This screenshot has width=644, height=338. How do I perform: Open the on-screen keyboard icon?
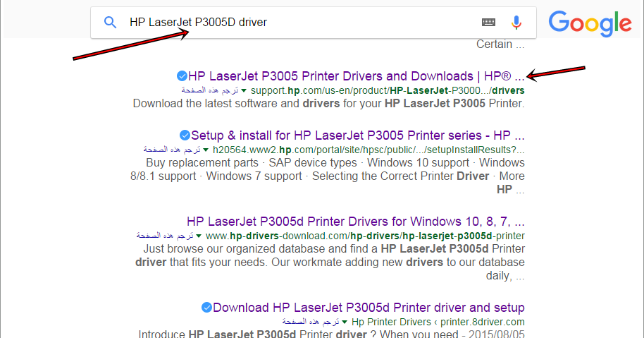488,22
